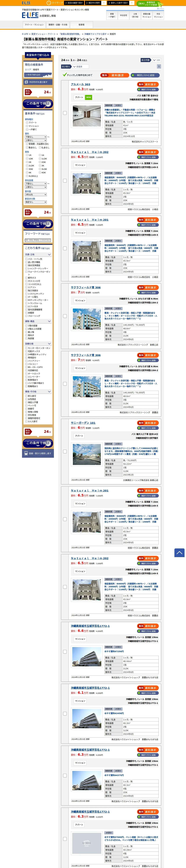This screenshot has height=868, width=186.
Task: Open the サニーガーデン 101 property photo
Action: [x=87, y=454]
